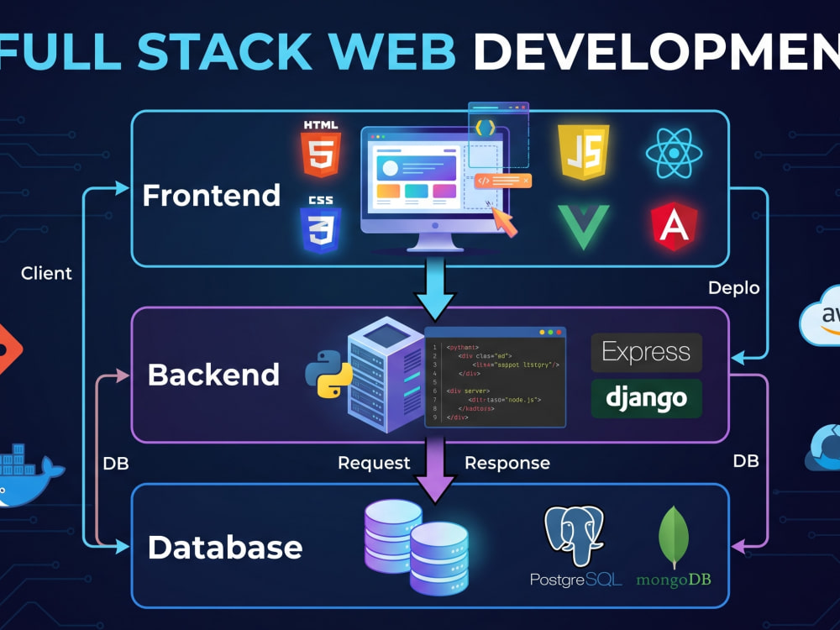Click the Frontend label
The height and width of the screenshot is (630, 840).
click(212, 195)
